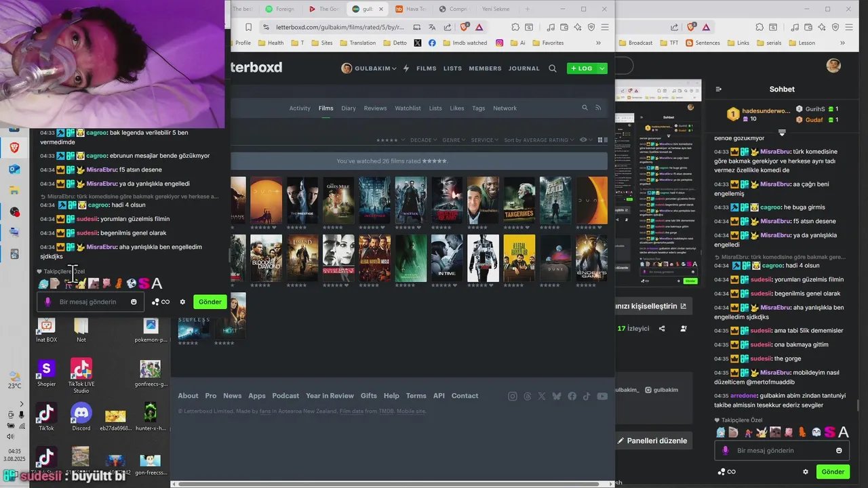The width and height of the screenshot is (868, 488).
Task: Launch Discord from the desktop
Action: coord(81,417)
